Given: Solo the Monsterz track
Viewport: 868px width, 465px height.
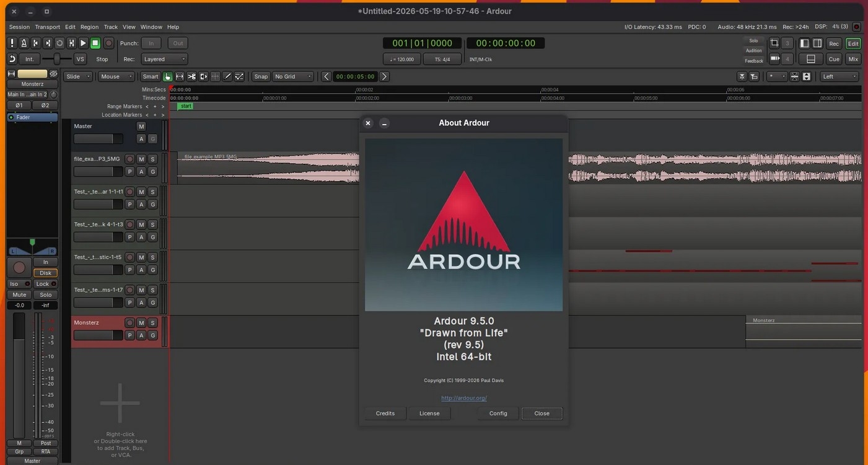Looking at the screenshot, I should pos(152,323).
